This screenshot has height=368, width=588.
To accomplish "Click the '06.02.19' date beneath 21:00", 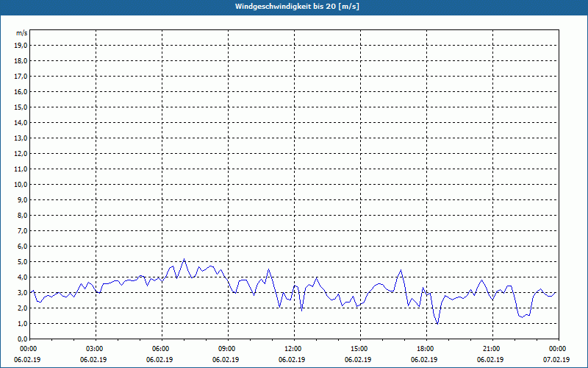I will point(490,359).
